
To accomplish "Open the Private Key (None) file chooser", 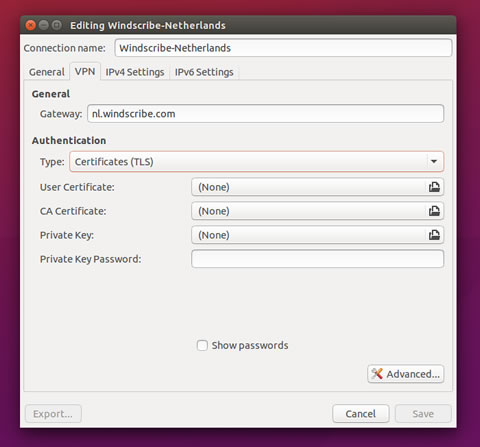I will point(317,235).
